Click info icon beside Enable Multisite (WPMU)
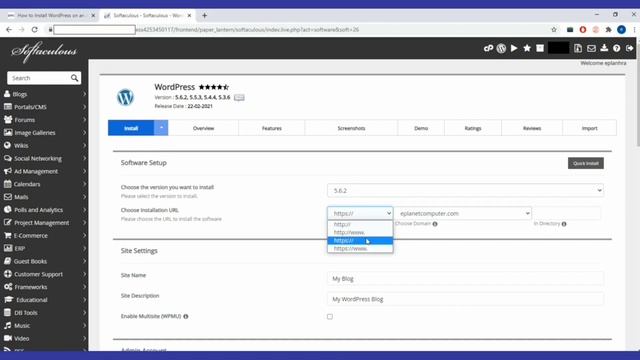 [x=186, y=316]
